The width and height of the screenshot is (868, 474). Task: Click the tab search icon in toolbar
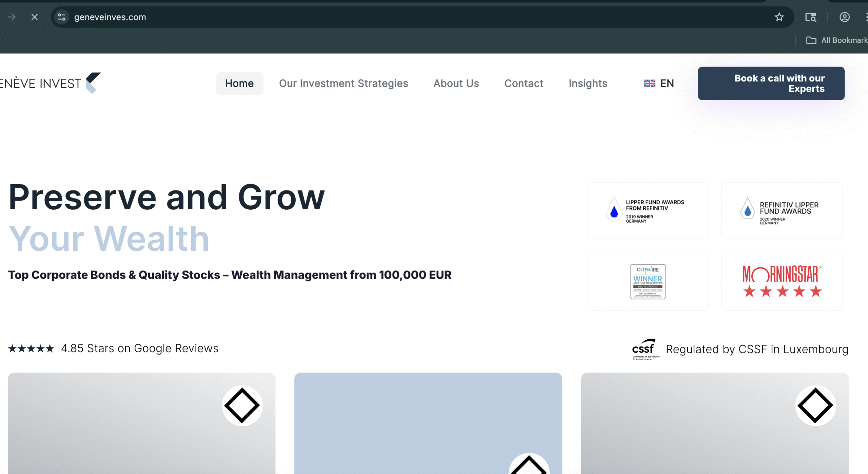[x=811, y=17]
